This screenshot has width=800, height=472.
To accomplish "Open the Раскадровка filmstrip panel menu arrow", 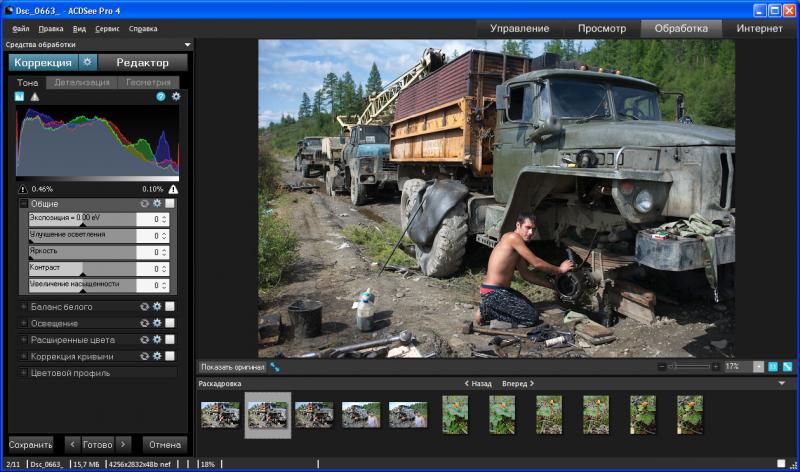I will 782,383.
